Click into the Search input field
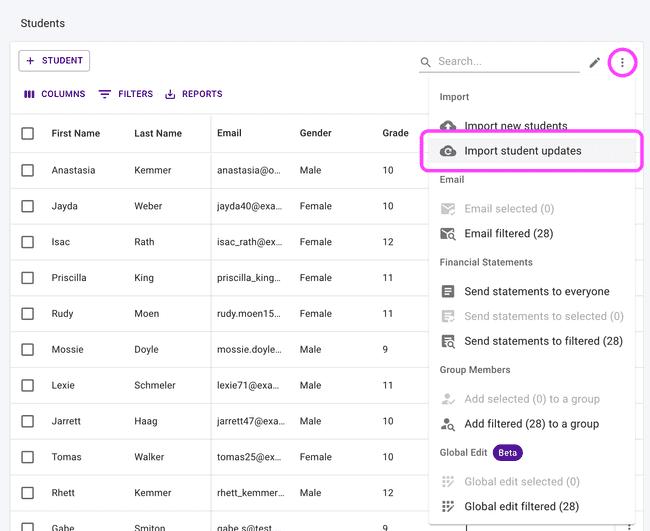This screenshot has width=650, height=531. click(507, 62)
